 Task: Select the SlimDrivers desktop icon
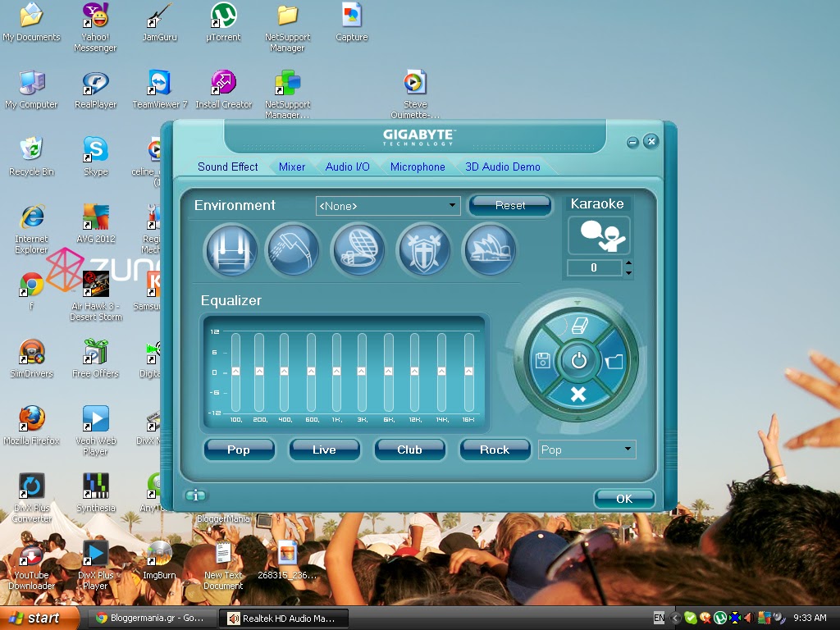(x=32, y=358)
